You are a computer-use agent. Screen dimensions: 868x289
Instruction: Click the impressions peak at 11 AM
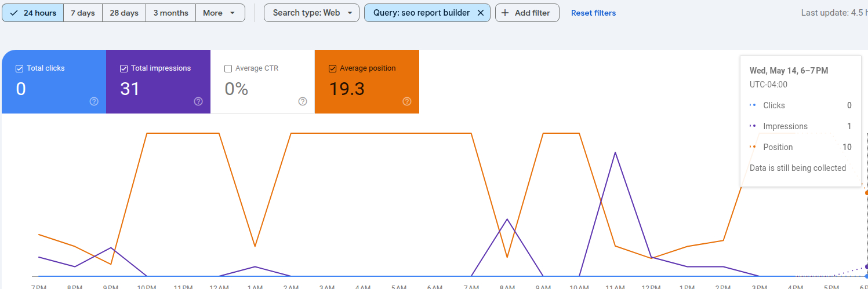coord(615,152)
